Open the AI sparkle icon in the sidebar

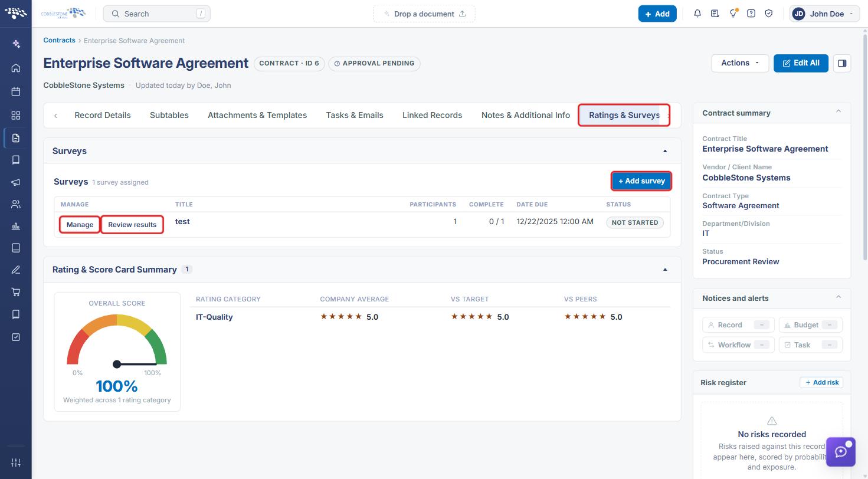(16, 44)
